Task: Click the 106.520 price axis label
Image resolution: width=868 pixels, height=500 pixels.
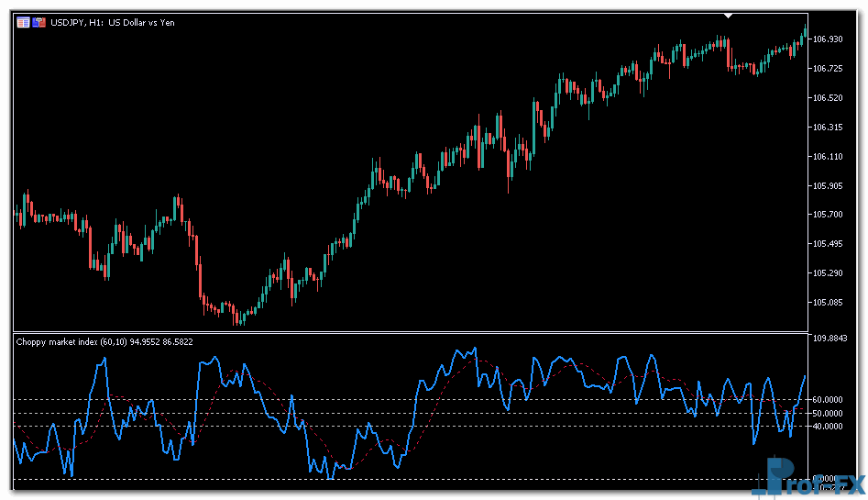Action: (827, 98)
